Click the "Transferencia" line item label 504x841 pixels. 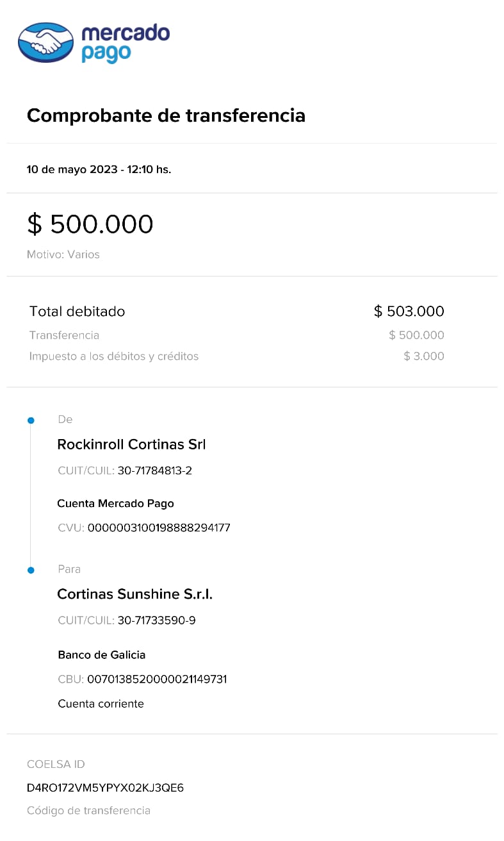pyautogui.click(x=64, y=335)
